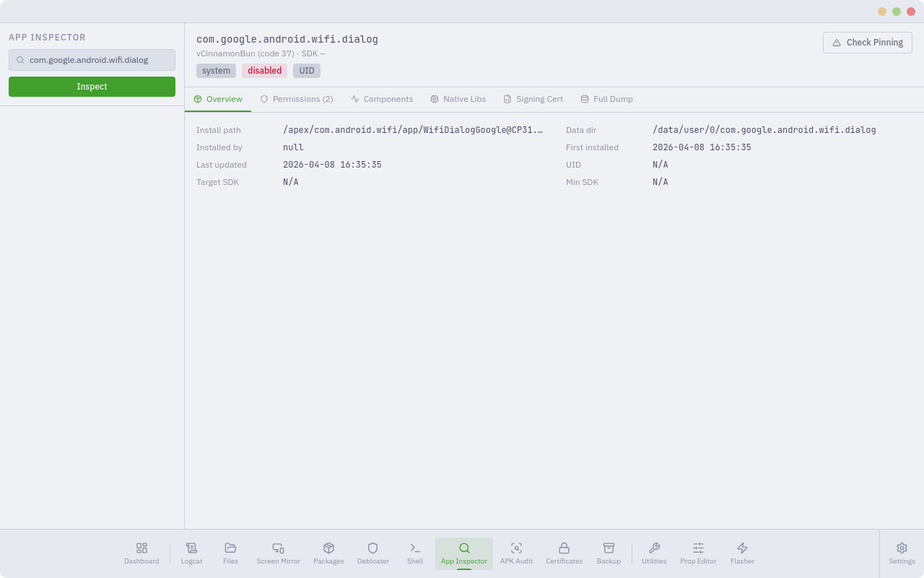Open the Debloater tool

pos(372,553)
